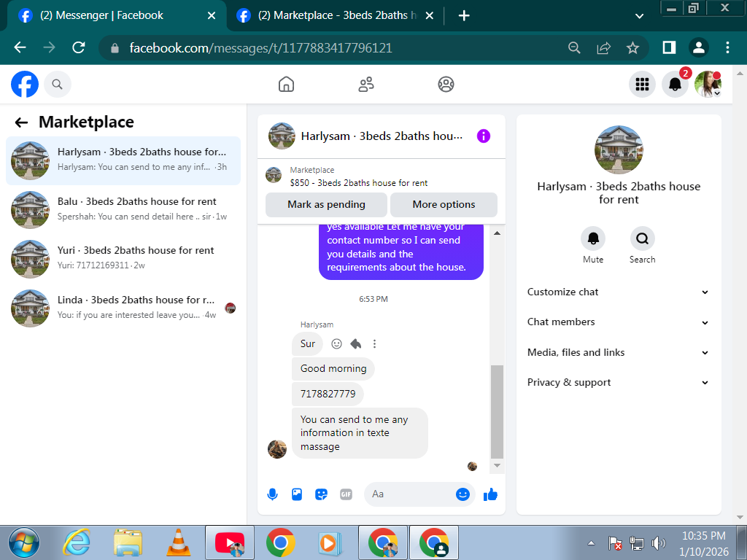The image size is (747, 560).
Task: Close the Messenger browser tab
Action: (212, 16)
